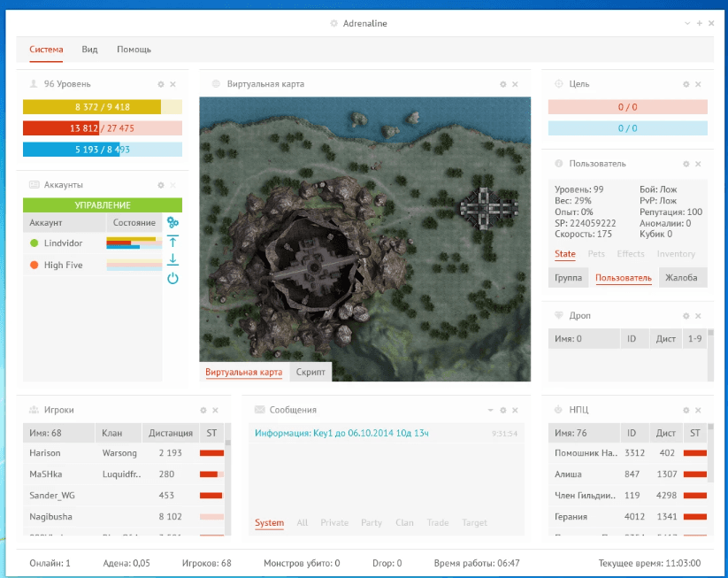Open settings gear of Виртуальная карта panel
The height and width of the screenshot is (578, 728).
click(502, 84)
